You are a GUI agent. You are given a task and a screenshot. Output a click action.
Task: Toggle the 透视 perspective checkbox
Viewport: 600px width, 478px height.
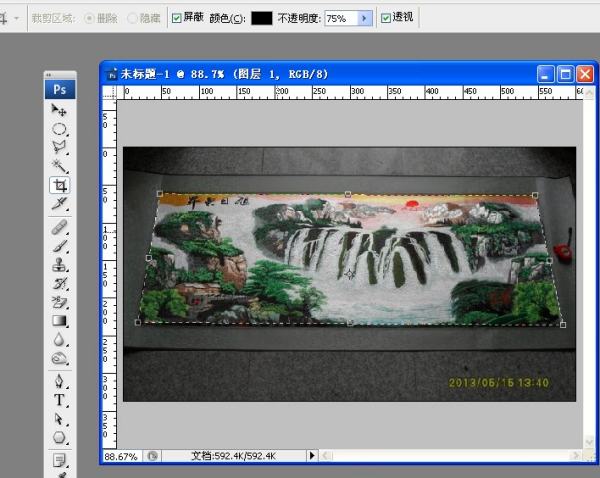tap(386, 18)
